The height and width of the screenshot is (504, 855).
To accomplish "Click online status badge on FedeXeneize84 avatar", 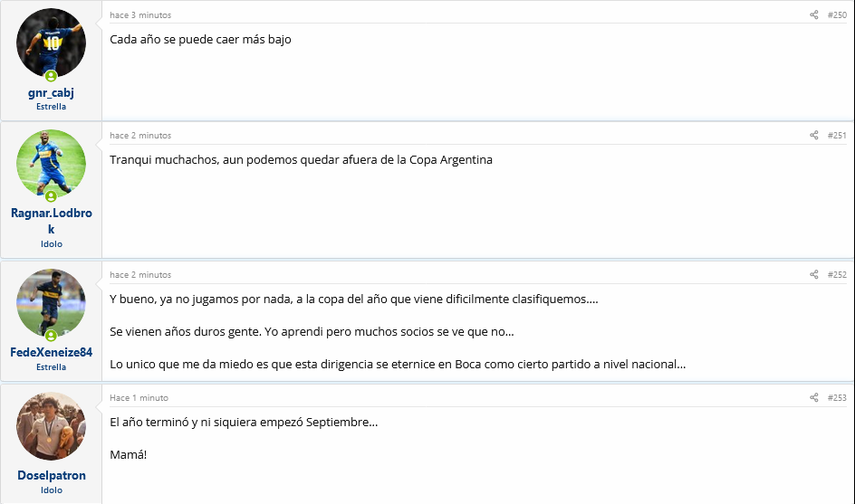I will (51, 336).
